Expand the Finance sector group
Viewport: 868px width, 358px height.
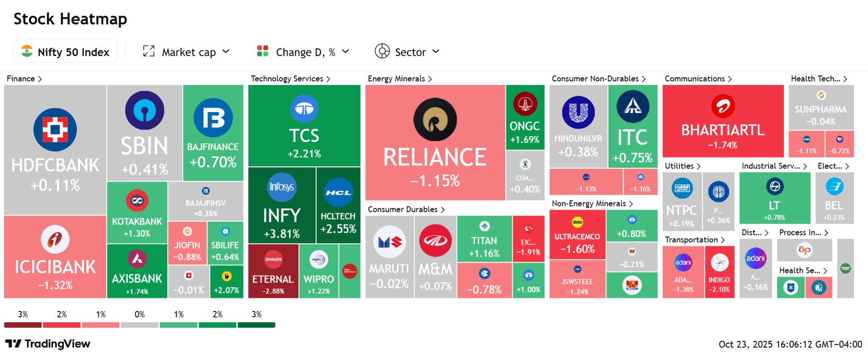pyautogui.click(x=24, y=79)
